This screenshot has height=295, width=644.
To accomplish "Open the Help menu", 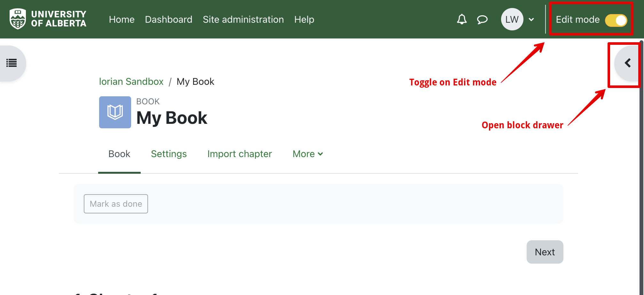I will 304,20.
